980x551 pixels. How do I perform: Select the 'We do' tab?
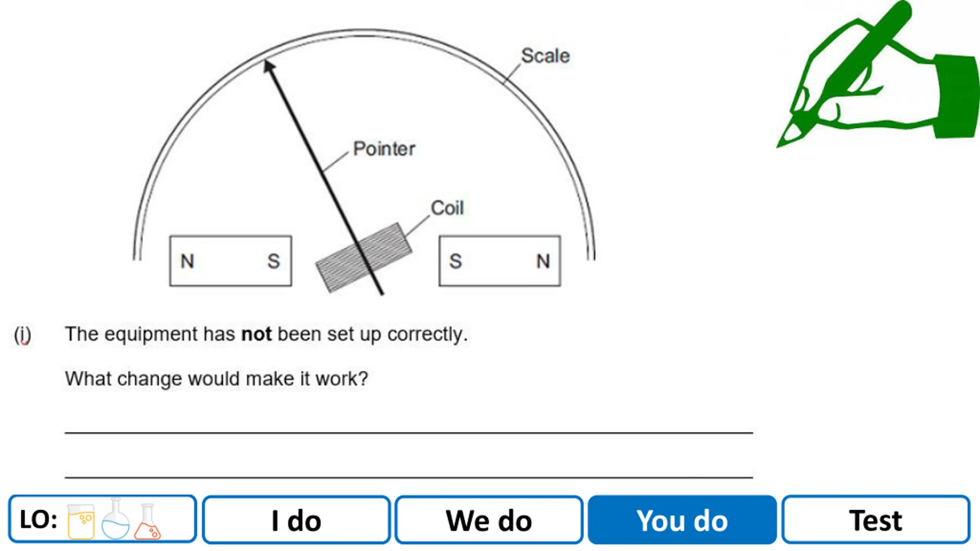[x=489, y=520]
